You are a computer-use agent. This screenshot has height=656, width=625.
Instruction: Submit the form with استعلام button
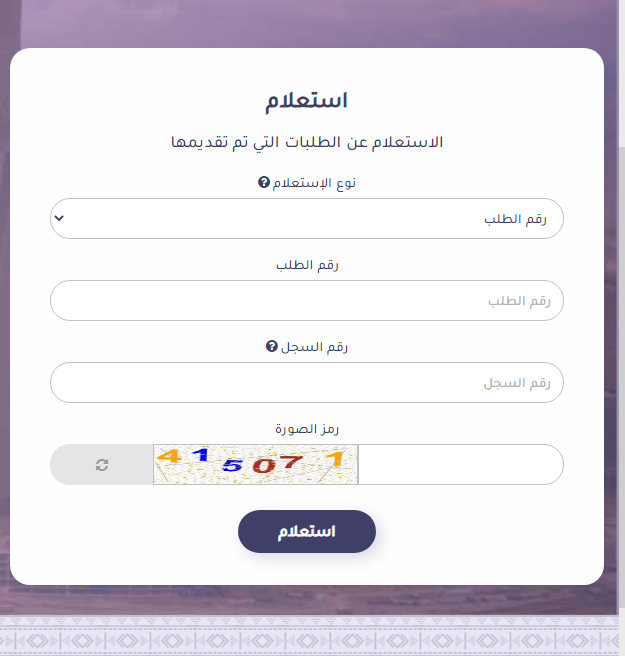pyautogui.click(x=306, y=531)
